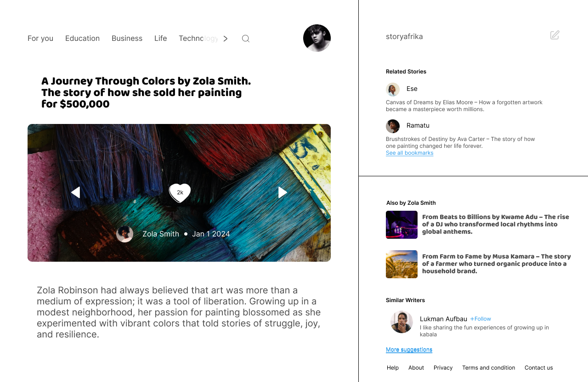The width and height of the screenshot is (588, 382).
Task: Open the From Beats to Billions thumbnail
Action: pyautogui.click(x=401, y=225)
